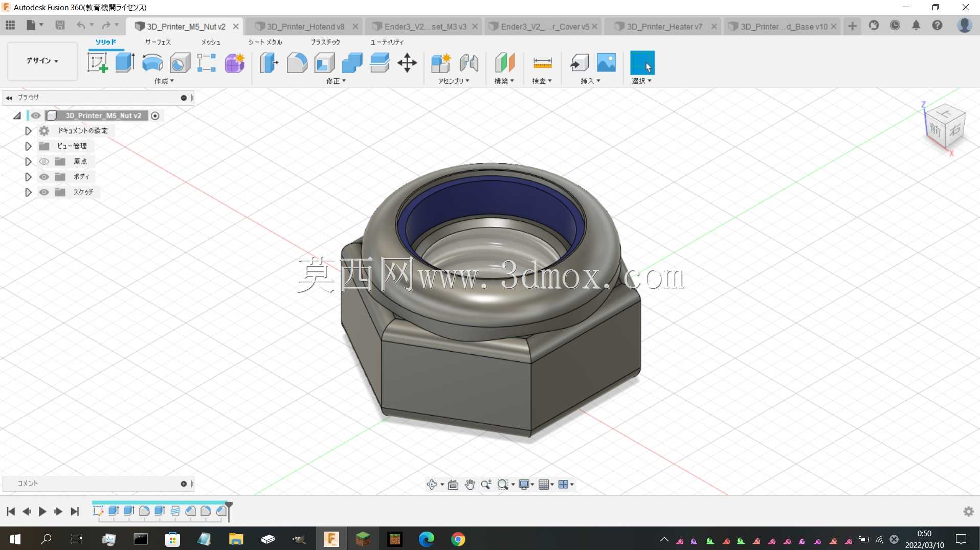Image resolution: width=980 pixels, height=550 pixels.
Task: Open the Help question mark
Action: [x=937, y=25]
